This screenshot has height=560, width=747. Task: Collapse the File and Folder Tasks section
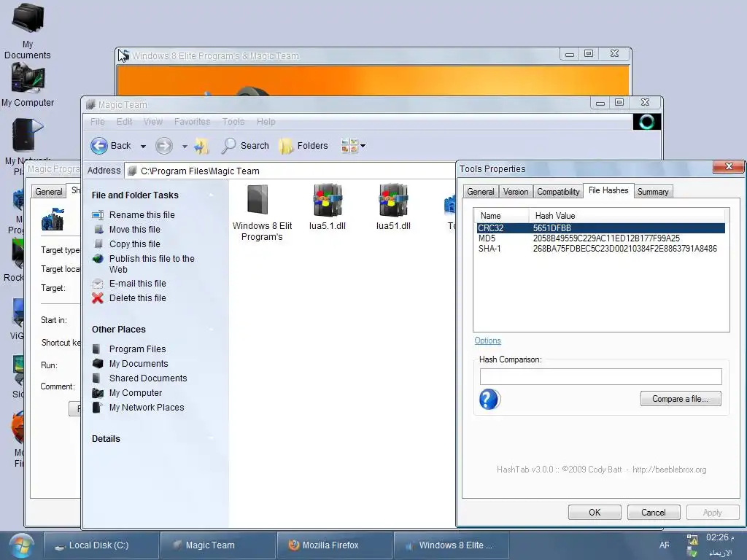[211, 195]
